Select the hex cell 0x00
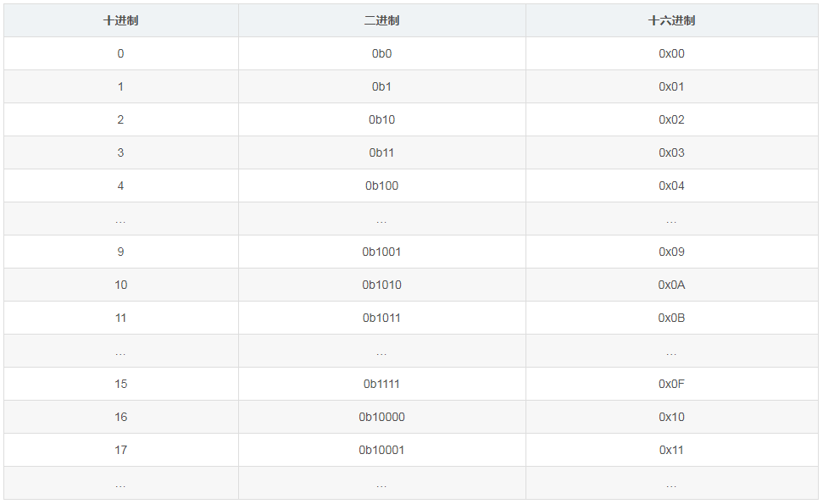 [x=671, y=53]
